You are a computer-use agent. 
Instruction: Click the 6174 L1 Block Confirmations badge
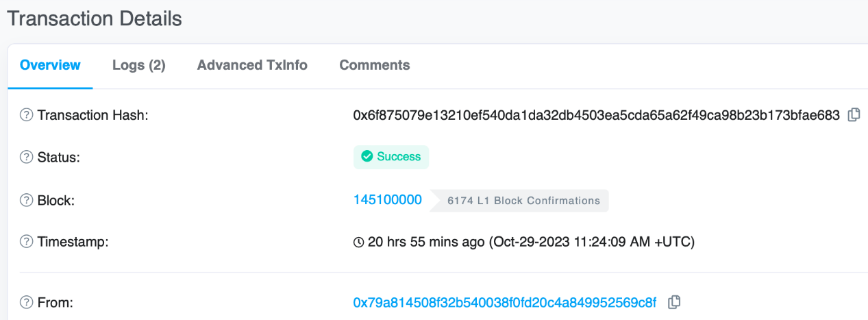(519, 201)
